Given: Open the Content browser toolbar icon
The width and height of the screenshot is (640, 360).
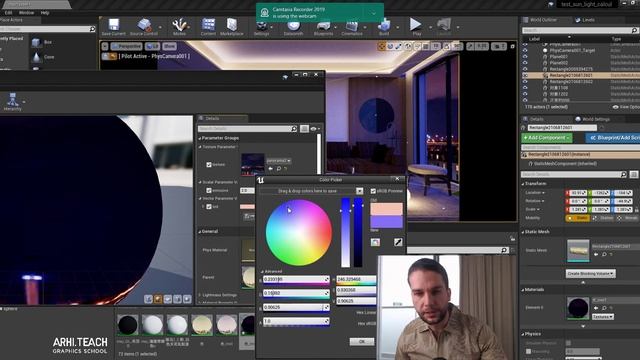Looking at the screenshot, I should coord(208,27).
